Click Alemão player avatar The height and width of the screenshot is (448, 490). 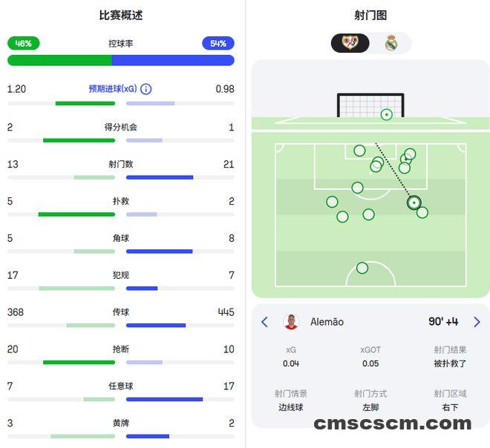(x=291, y=322)
